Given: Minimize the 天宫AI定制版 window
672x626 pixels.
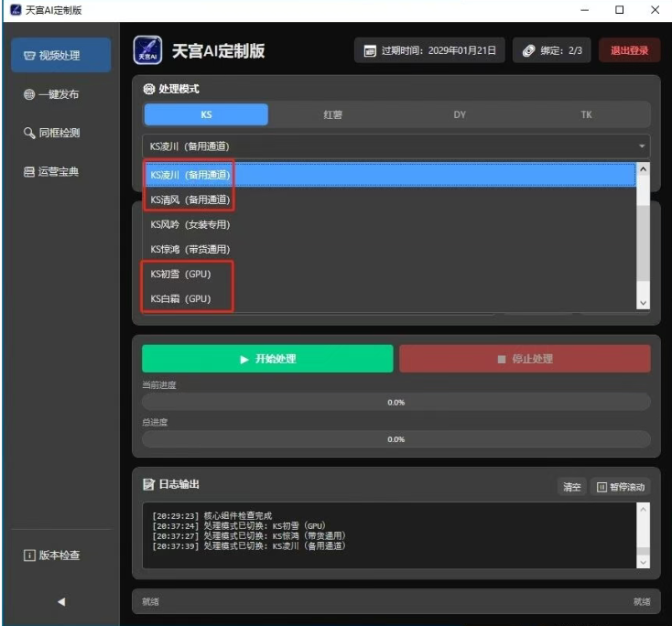Looking at the screenshot, I should (x=585, y=10).
